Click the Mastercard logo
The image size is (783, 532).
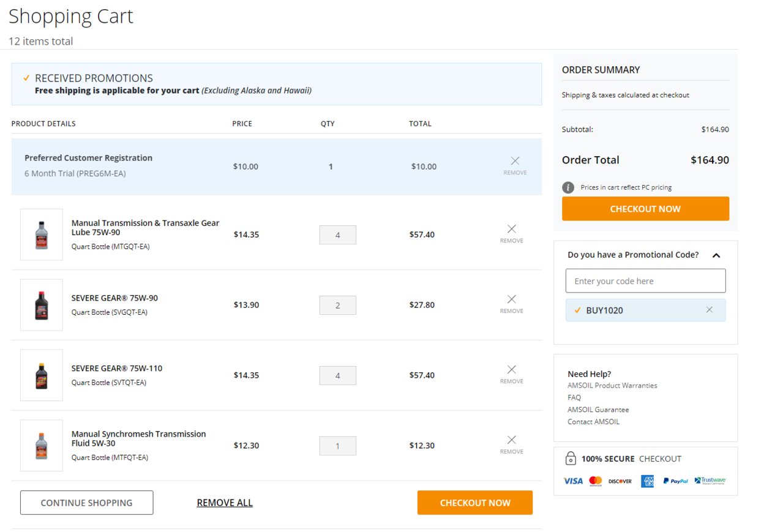[596, 481]
